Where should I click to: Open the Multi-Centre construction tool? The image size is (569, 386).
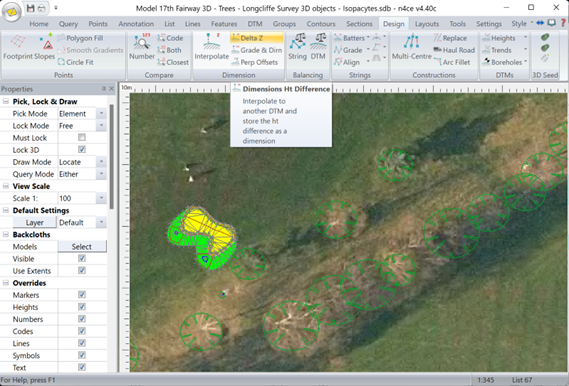pos(412,47)
